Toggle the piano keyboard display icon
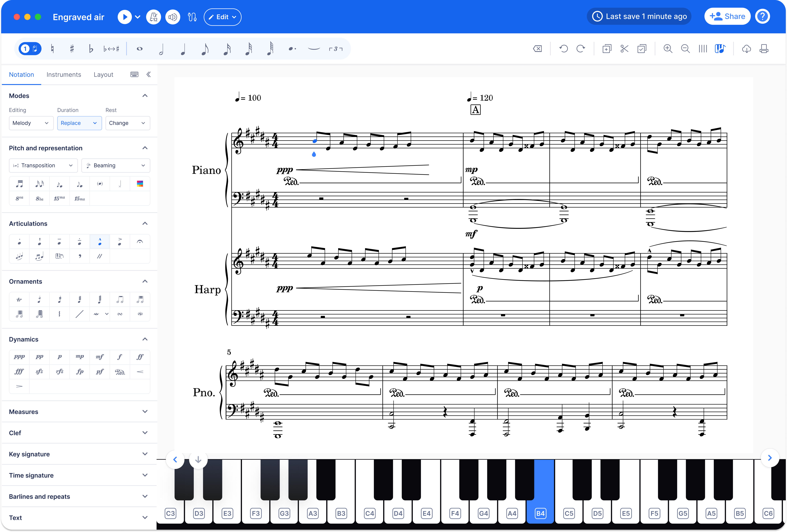787x532 pixels. click(720, 49)
